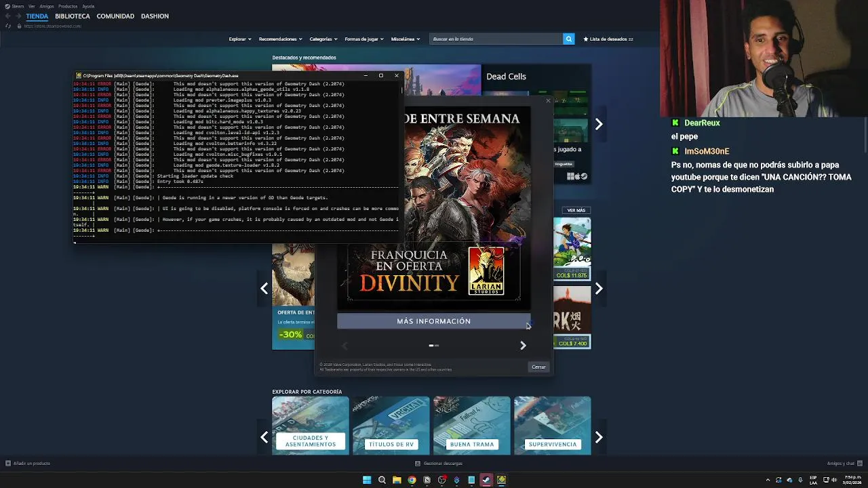868x488 pixels.
Task: Show next featured game with right arrow
Action: tap(599, 124)
